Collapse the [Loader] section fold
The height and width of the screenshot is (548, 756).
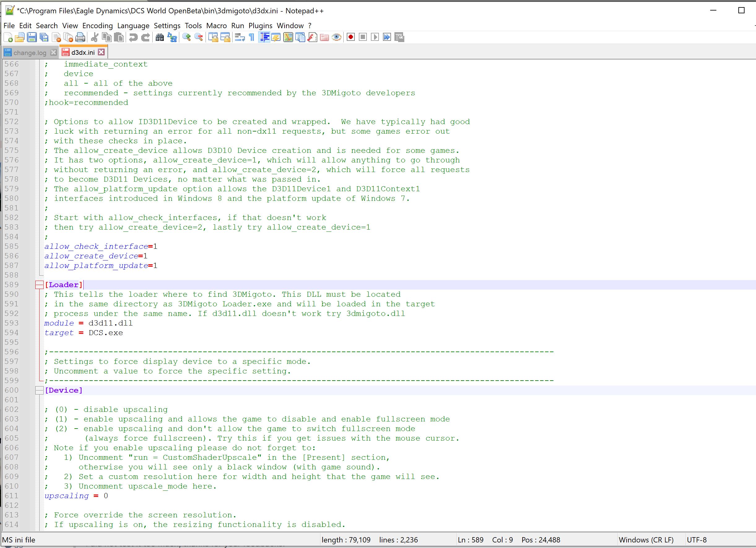[x=39, y=285]
